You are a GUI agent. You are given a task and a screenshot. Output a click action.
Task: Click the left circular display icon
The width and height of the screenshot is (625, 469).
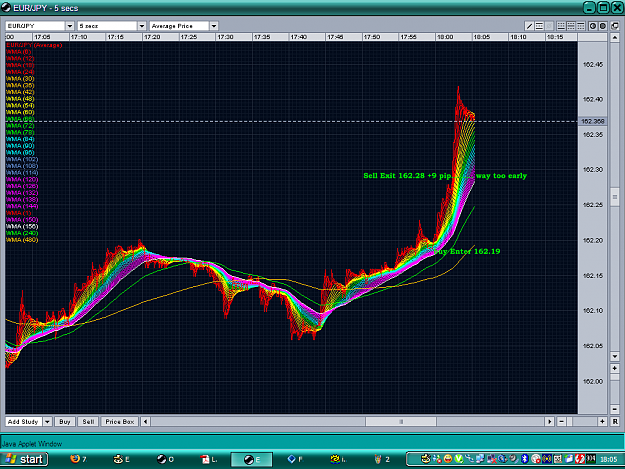593,26
